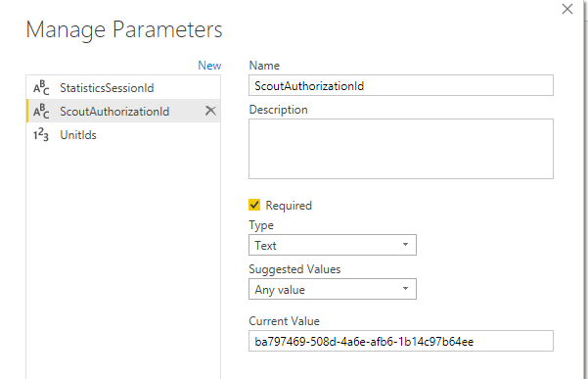The image size is (588, 379).
Task: Click the Suggested Values label
Action: pyautogui.click(x=294, y=269)
